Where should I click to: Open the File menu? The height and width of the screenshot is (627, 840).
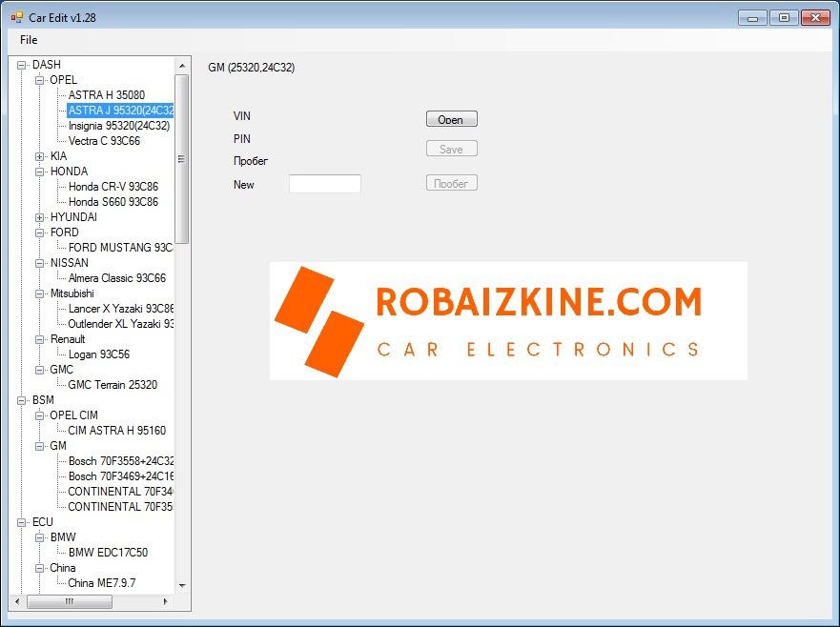coord(29,40)
